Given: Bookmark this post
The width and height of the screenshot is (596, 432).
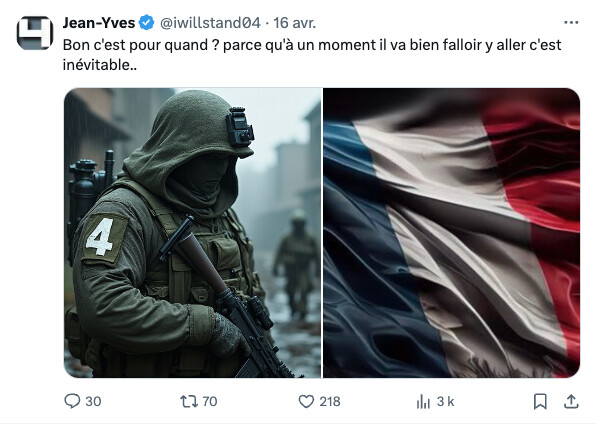Looking at the screenshot, I should (540, 401).
